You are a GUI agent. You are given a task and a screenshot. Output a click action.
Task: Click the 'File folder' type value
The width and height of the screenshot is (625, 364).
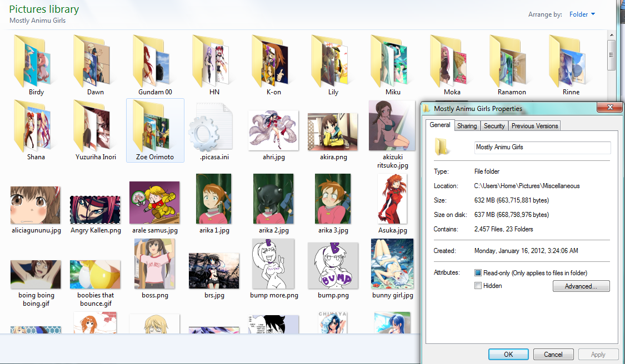point(487,171)
